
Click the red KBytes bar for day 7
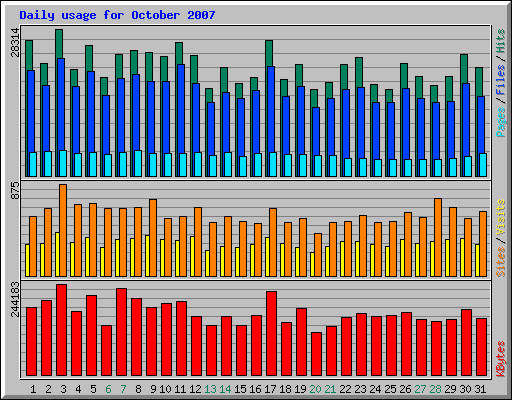[x=121, y=332]
